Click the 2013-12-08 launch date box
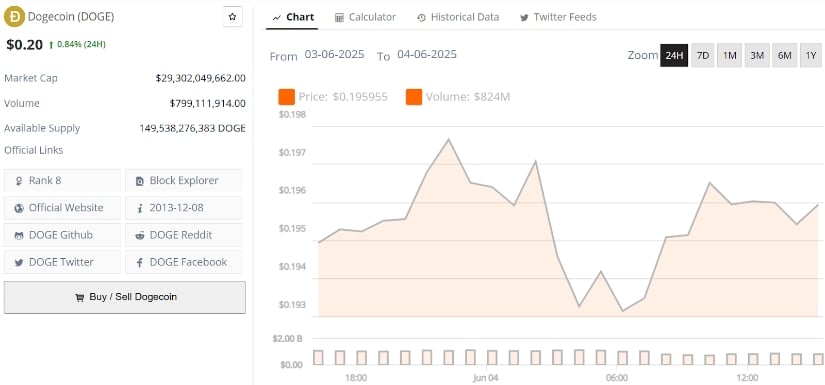Screen dimensions: 825x385 point(184,208)
